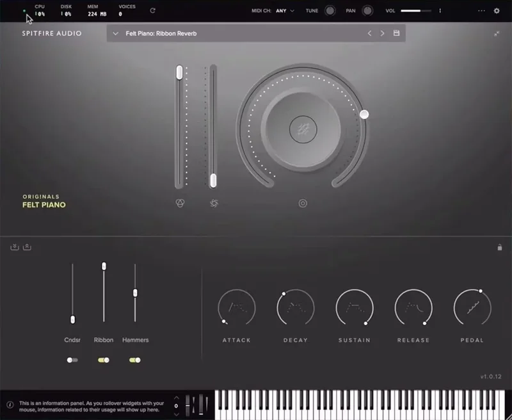Viewport: 512px width, 420px height.
Task: Click the PEDAL knob
Action: (472, 307)
